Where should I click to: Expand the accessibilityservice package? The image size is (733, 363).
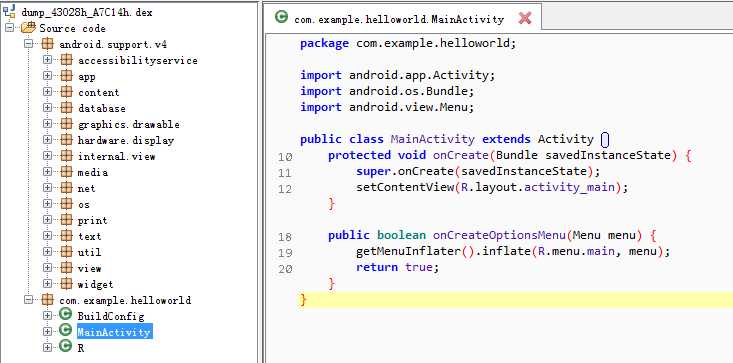(47, 60)
